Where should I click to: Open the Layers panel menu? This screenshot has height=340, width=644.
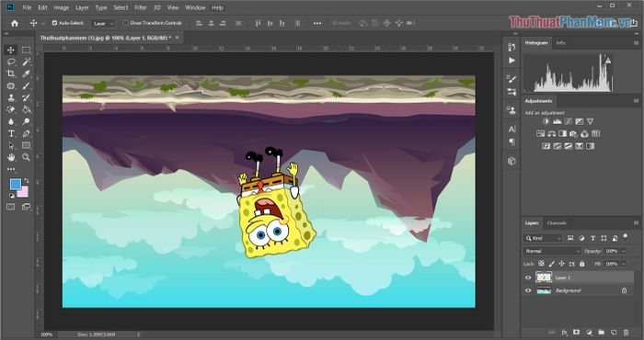point(636,223)
